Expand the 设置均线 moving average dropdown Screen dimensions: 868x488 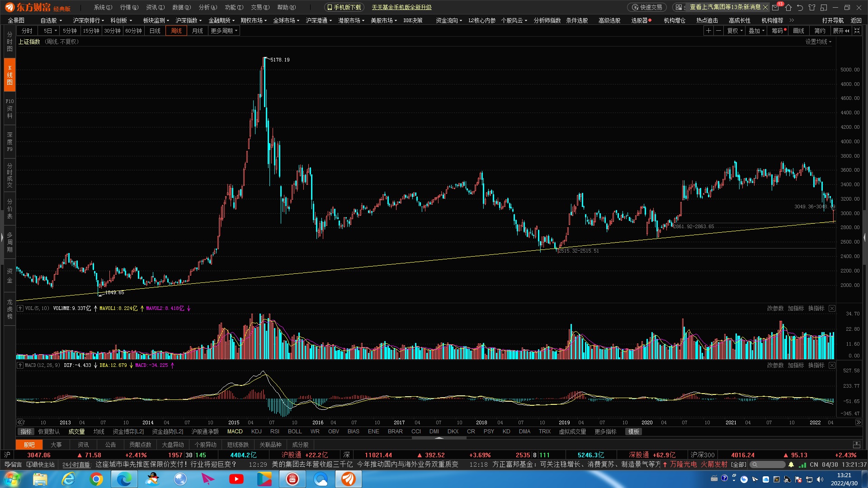coord(818,42)
